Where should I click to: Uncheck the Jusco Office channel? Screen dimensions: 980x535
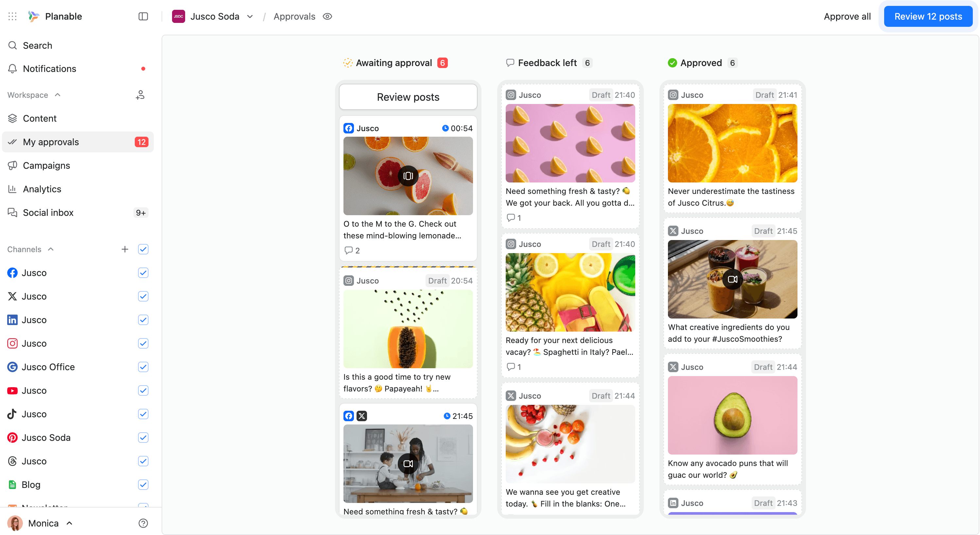coord(143,367)
